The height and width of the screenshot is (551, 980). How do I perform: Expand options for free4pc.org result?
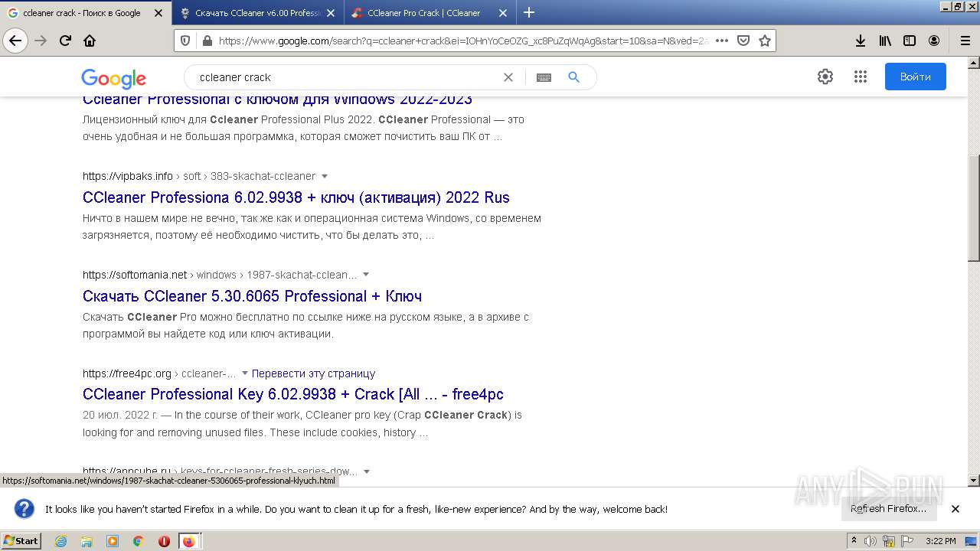point(245,373)
